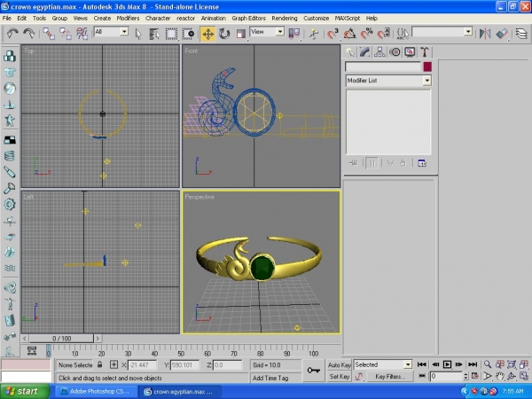Open the Customize menu
The image size is (532, 399).
point(316,19)
